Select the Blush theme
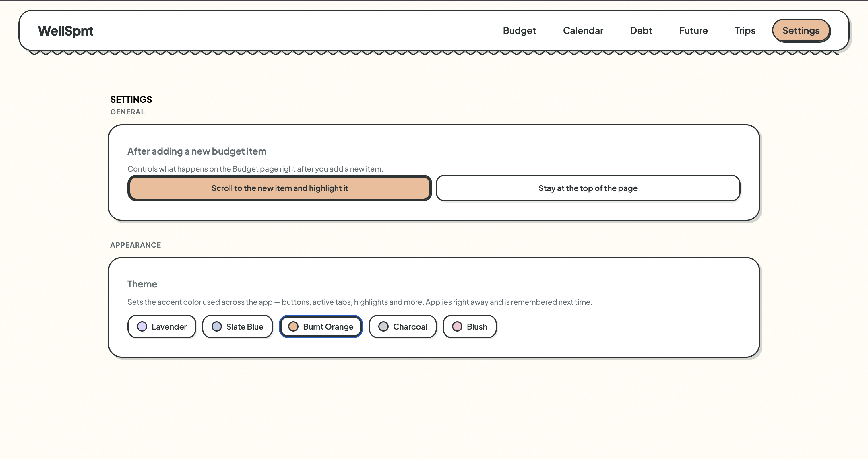This screenshot has width=868, height=459. pyautogui.click(x=469, y=326)
